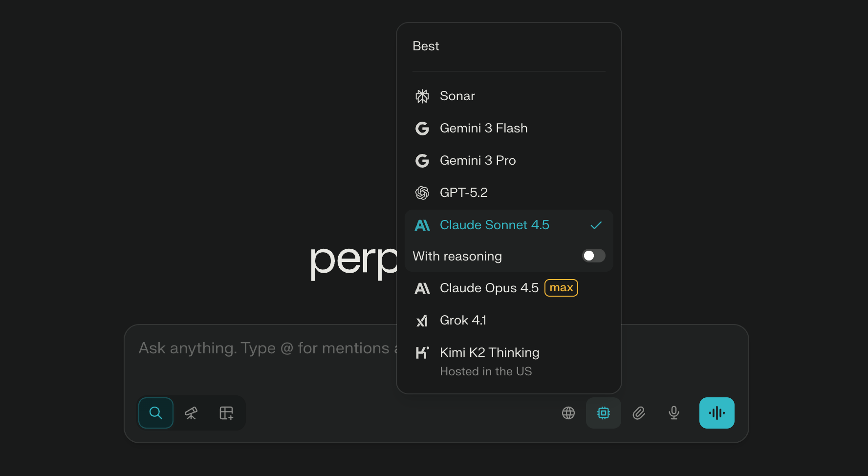Select Grok 4.1 model
Screen dimensions: 868x476
coord(463,320)
